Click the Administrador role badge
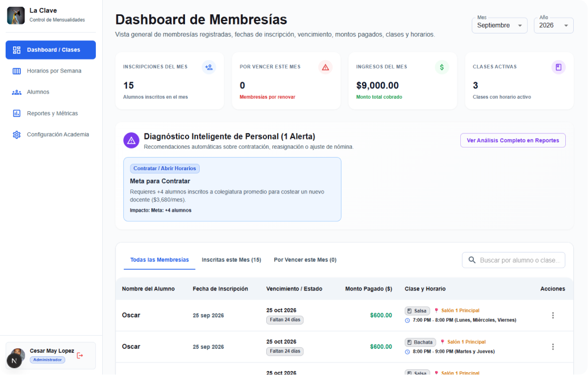Screen dimensions: 588x375 pos(47,360)
